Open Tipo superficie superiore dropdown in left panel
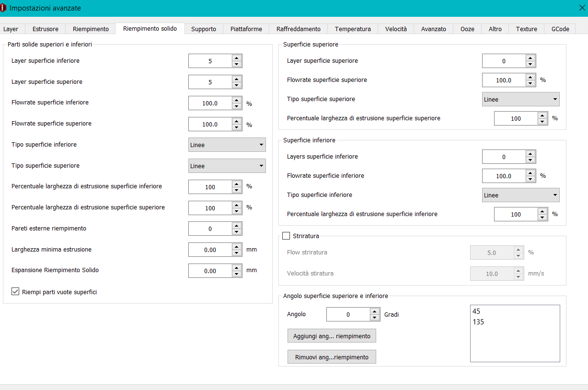Image resolution: width=588 pixels, height=390 pixels. (227, 166)
